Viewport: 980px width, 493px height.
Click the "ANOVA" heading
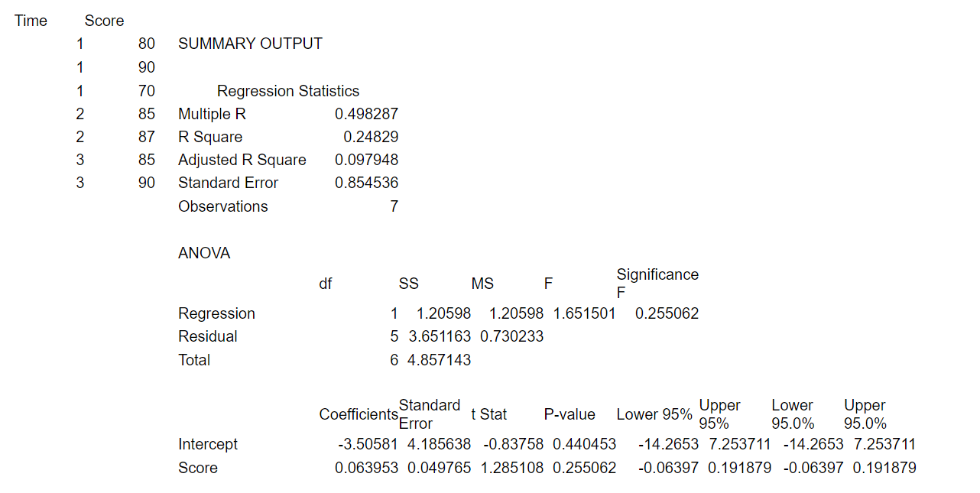pos(204,253)
